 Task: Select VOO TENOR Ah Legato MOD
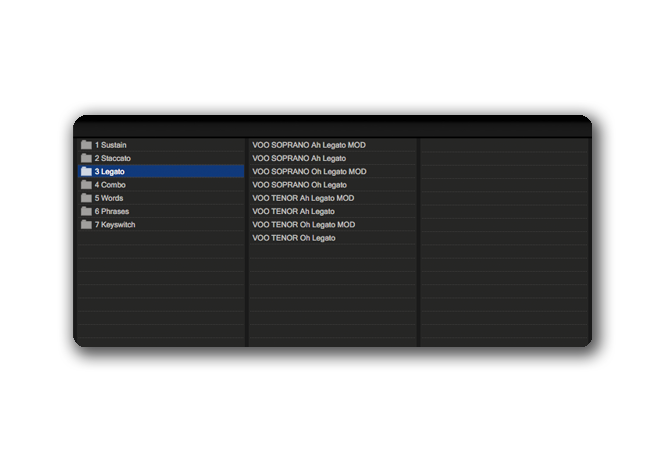pyautogui.click(x=303, y=198)
